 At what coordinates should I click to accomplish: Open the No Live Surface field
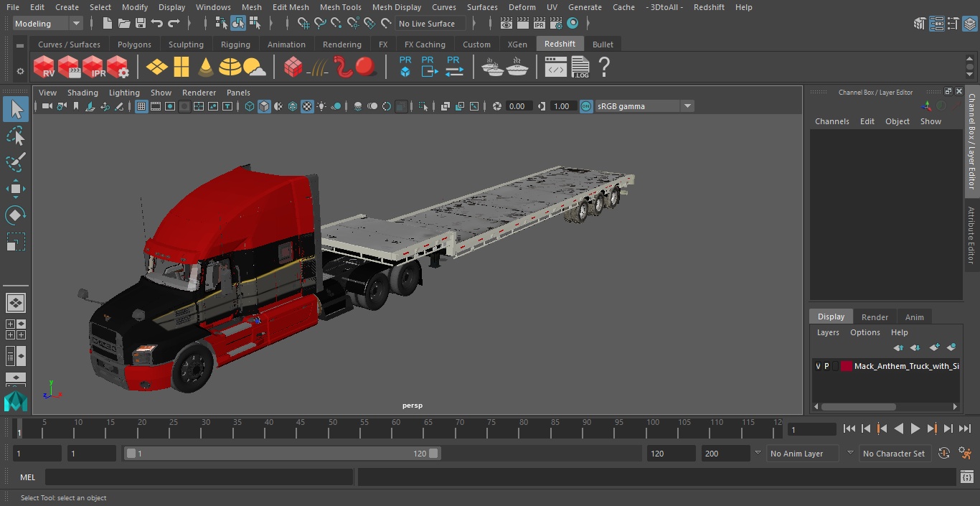coord(430,24)
